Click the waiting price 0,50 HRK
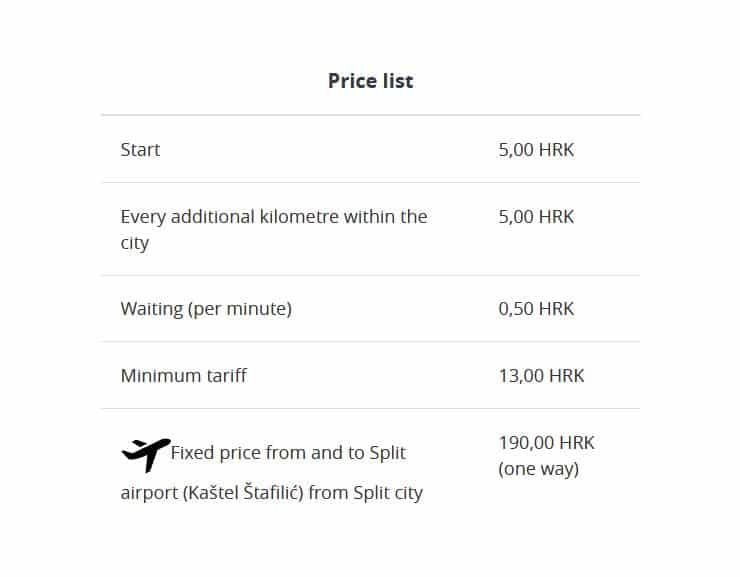 click(536, 309)
